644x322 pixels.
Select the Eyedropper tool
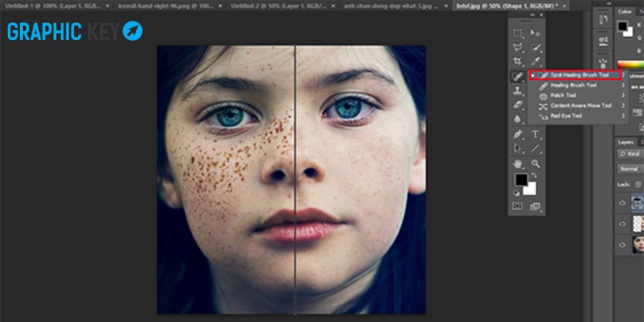[535, 62]
